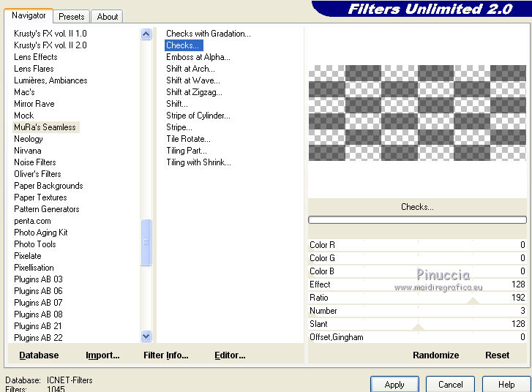532x392 pixels.
Task: Select Tiling Part... filter
Action: (x=187, y=151)
